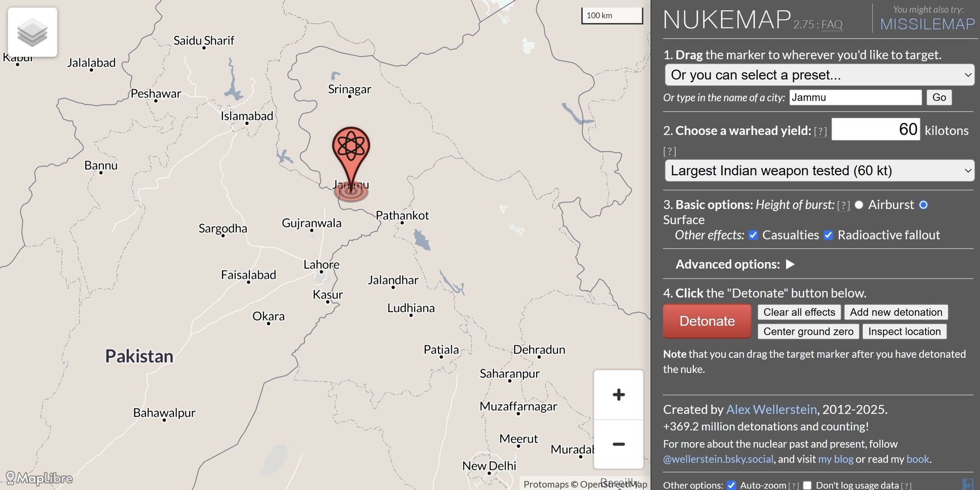Click Inspect location button
The height and width of the screenshot is (490, 980).
pyautogui.click(x=904, y=331)
